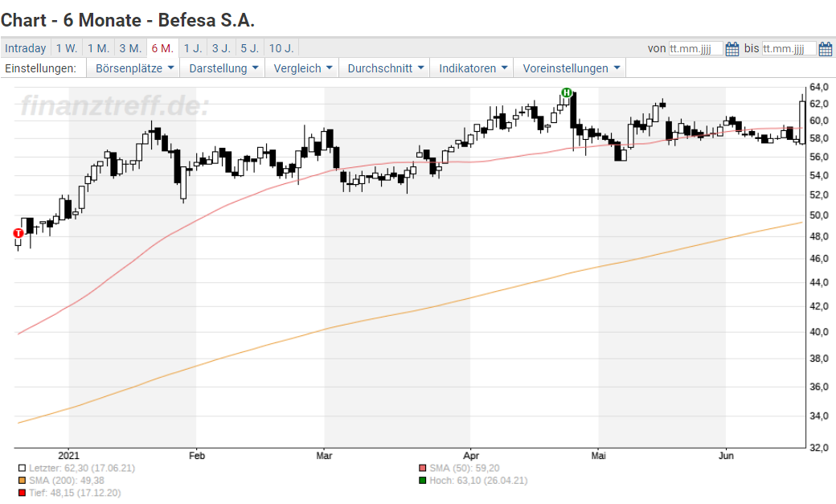The width and height of the screenshot is (836, 504).
Task: Click the pink SMA (50) legend swatch
Action: point(423,469)
